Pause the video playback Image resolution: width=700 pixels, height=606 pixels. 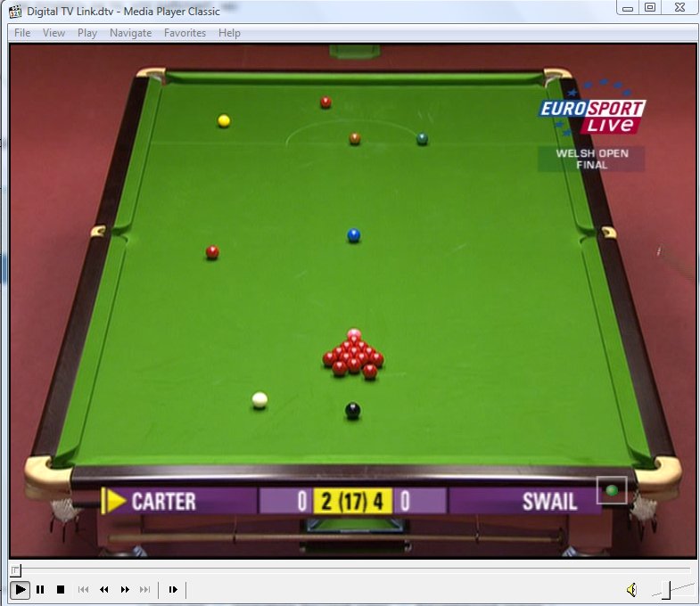[40, 589]
